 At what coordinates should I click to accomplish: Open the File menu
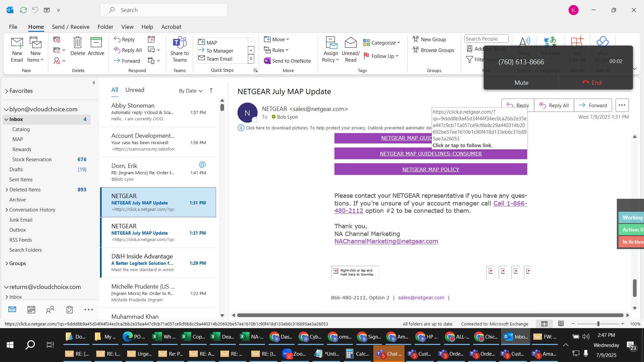13,27
